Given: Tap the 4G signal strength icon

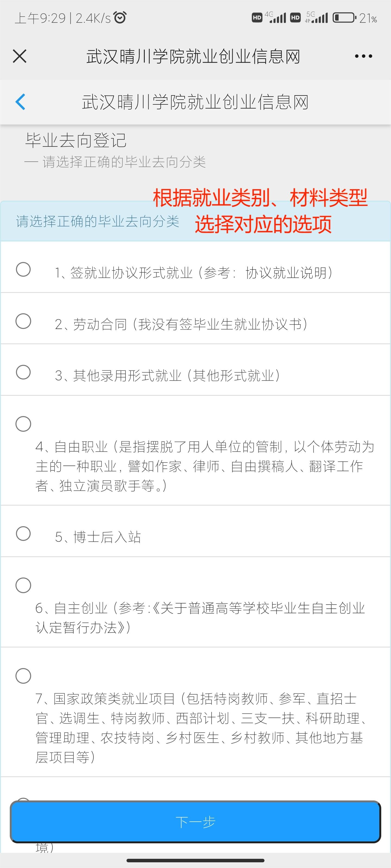Looking at the screenshot, I should pos(277,18).
